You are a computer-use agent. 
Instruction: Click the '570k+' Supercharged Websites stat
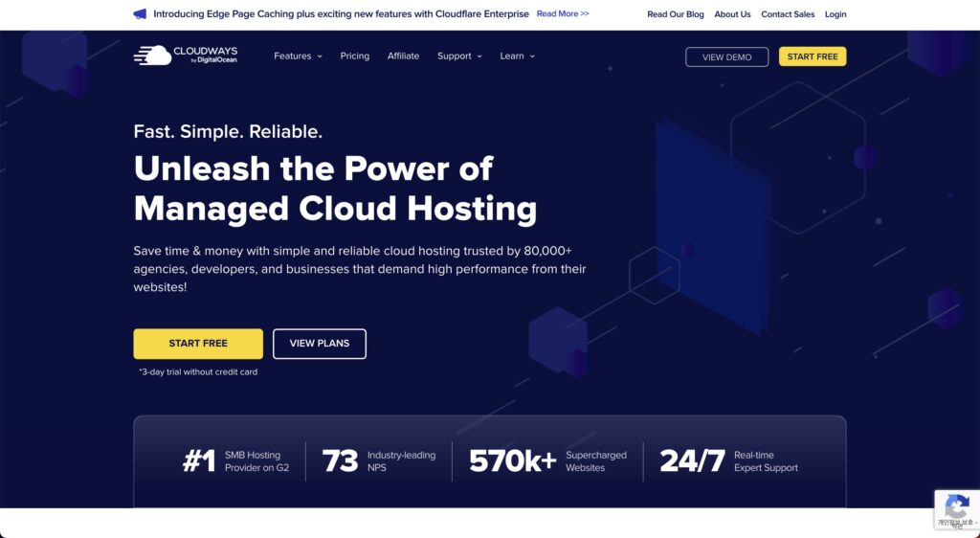pyautogui.click(x=547, y=461)
